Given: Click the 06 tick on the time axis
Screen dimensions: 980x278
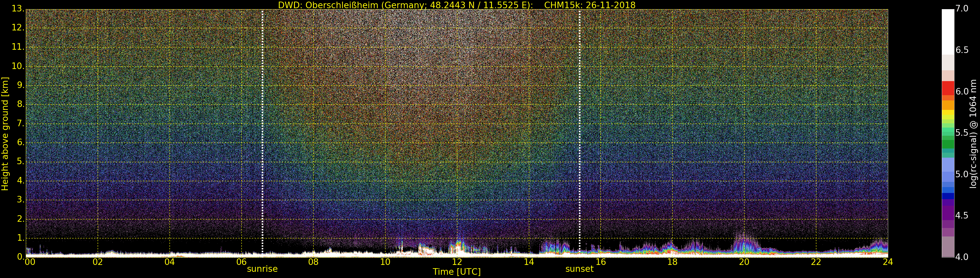Looking at the screenshot, I should click(242, 262).
